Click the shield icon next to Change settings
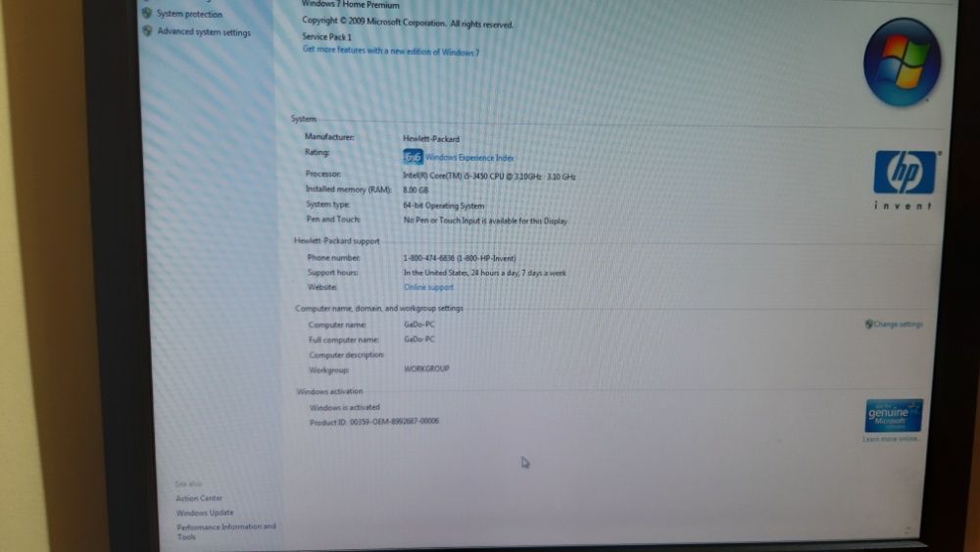The width and height of the screenshot is (980, 552). coord(868,324)
